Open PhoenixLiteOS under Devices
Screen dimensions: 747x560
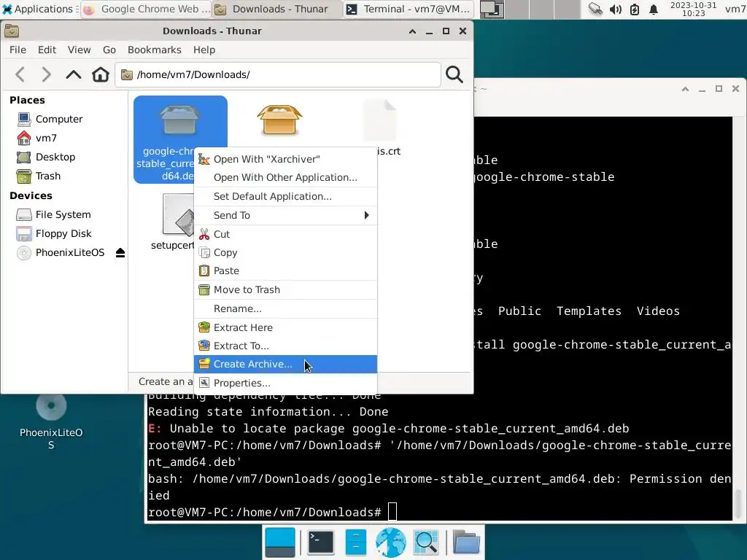[69, 253]
